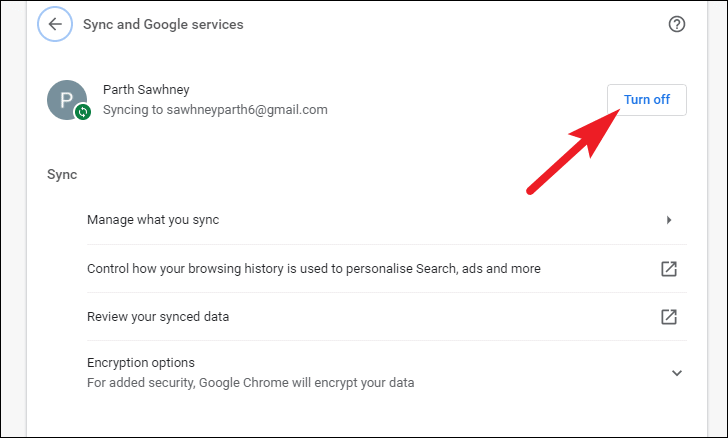Open external link icon for browsing history control

669,268
